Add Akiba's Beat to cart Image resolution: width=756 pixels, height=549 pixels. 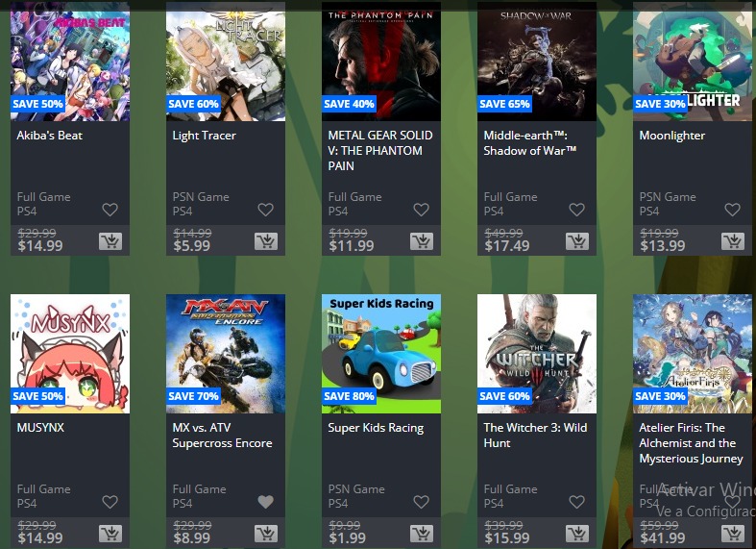110,240
